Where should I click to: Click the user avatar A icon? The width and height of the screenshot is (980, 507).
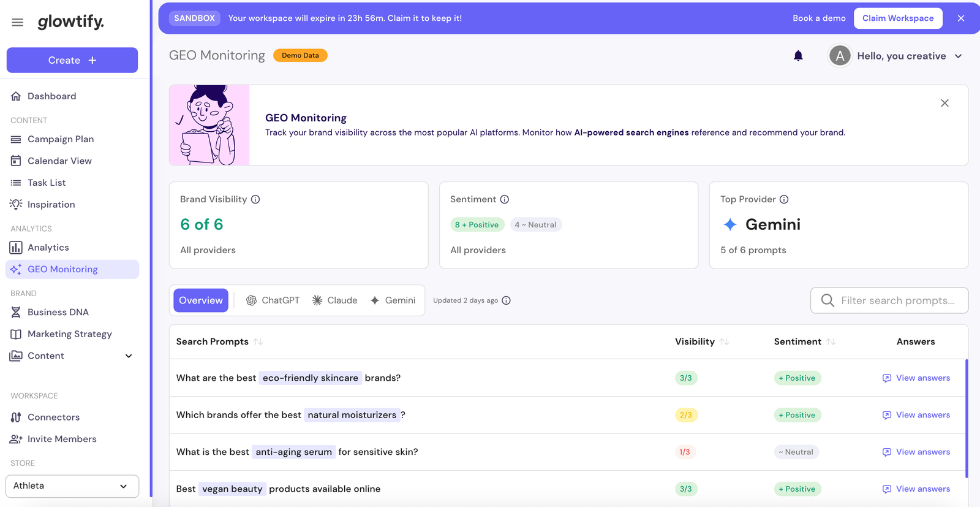point(840,56)
